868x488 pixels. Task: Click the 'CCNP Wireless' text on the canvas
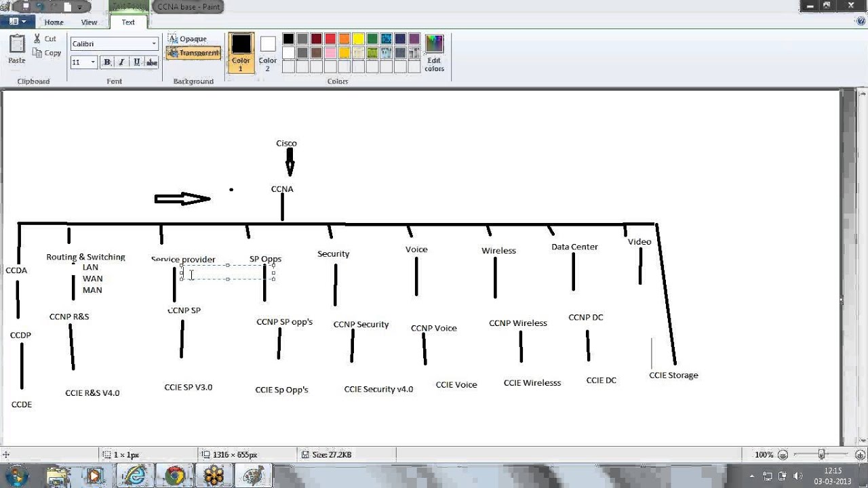518,323
